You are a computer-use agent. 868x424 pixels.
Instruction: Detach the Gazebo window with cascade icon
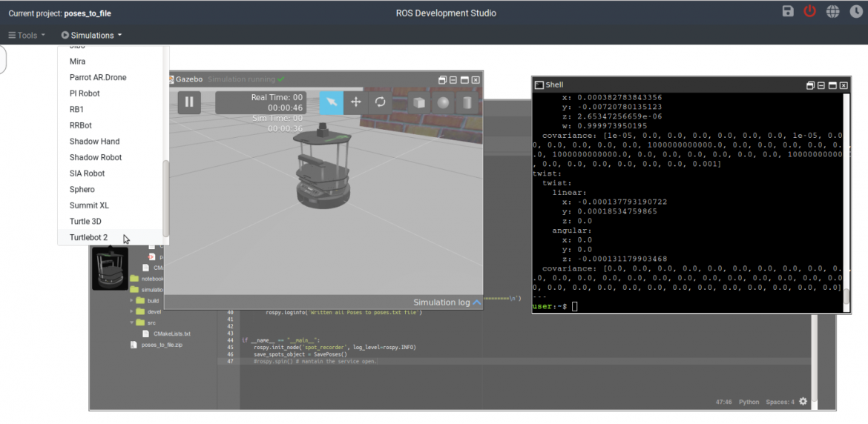coord(442,79)
